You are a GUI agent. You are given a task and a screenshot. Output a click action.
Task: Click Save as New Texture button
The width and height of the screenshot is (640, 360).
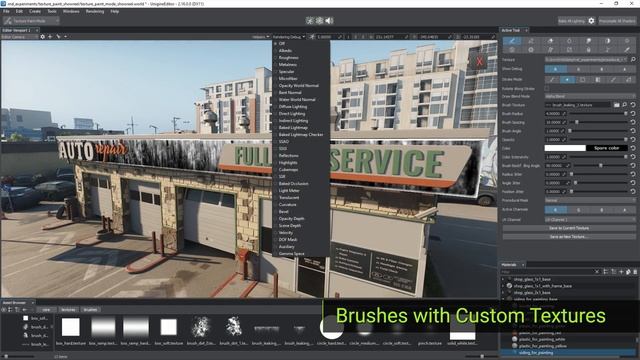tap(569, 237)
